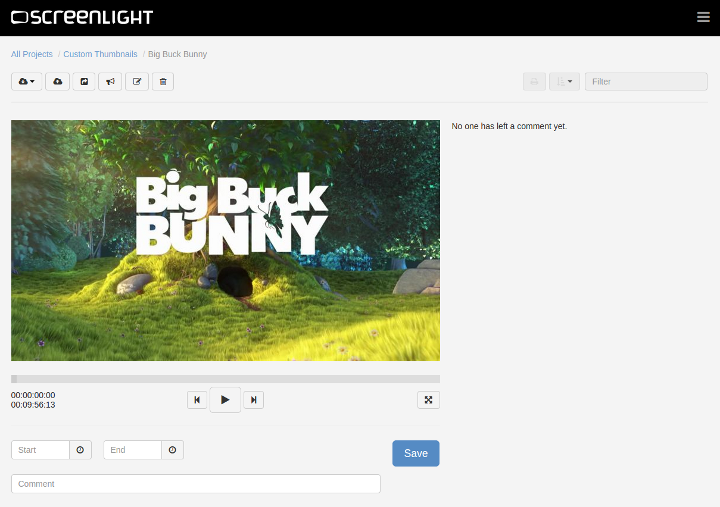Click the trash delete icon
The image size is (720, 507).
coord(163,81)
